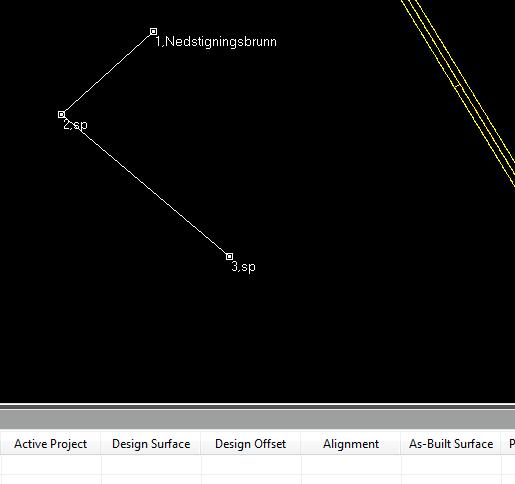This screenshot has height=484, width=515.
Task: Grab the horizontal splitter below the drawing
Action: coord(257,406)
